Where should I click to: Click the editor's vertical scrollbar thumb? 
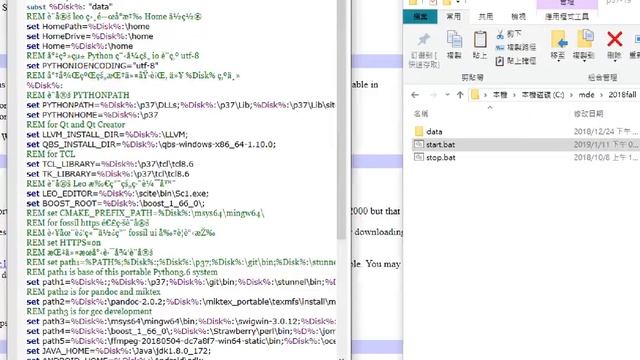coord(342,120)
